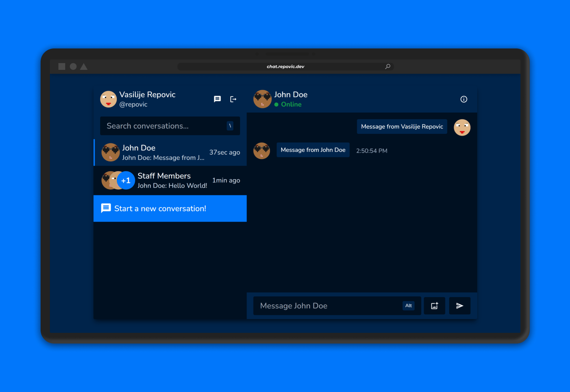Image resolution: width=570 pixels, height=392 pixels.
Task: Open the John Doe conversation row
Action: click(170, 153)
